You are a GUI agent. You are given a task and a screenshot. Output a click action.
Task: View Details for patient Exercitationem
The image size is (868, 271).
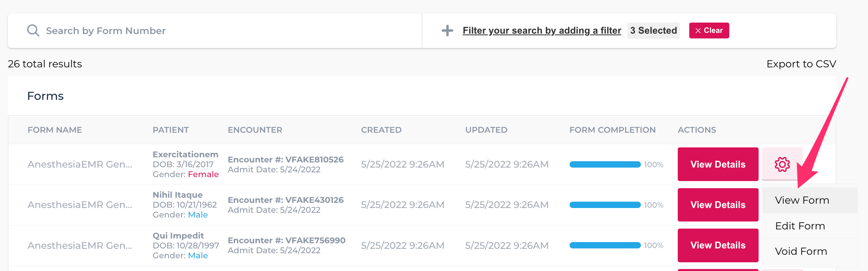718,164
